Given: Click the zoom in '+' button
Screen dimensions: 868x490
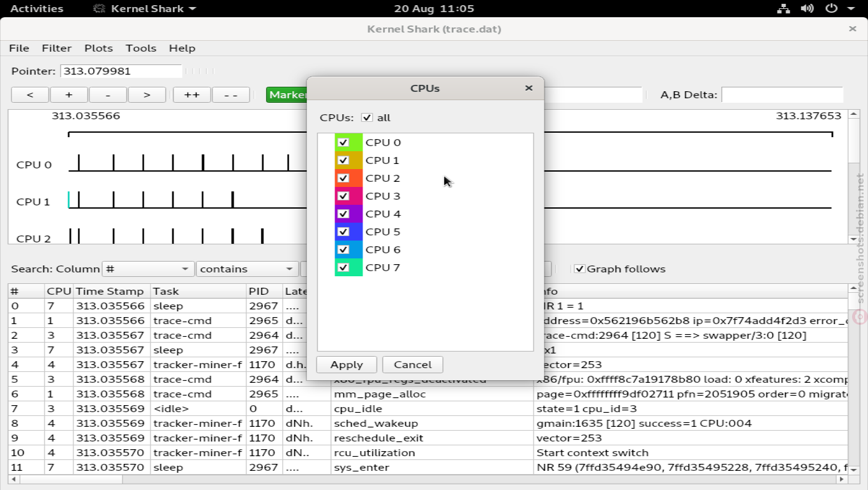Looking at the screenshot, I should (69, 94).
